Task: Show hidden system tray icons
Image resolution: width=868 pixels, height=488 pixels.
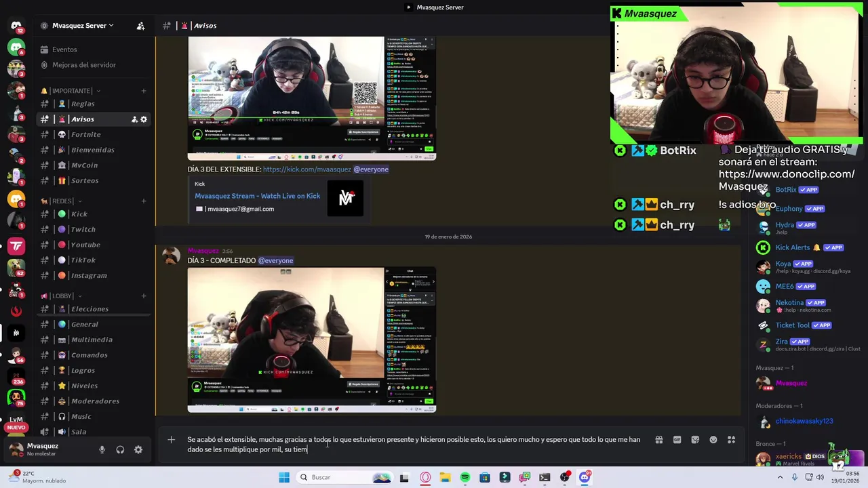Action: (x=780, y=477)
